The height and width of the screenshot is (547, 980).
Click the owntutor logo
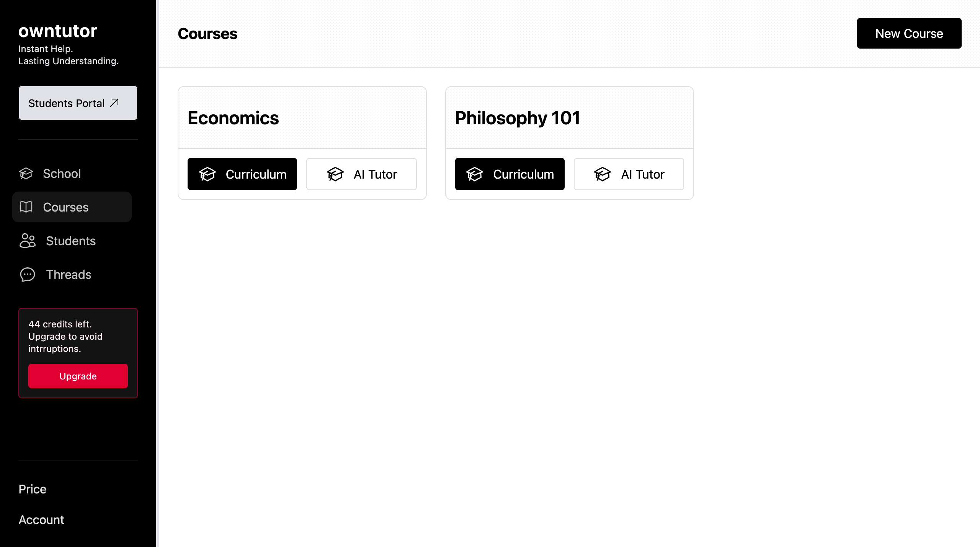58,31
